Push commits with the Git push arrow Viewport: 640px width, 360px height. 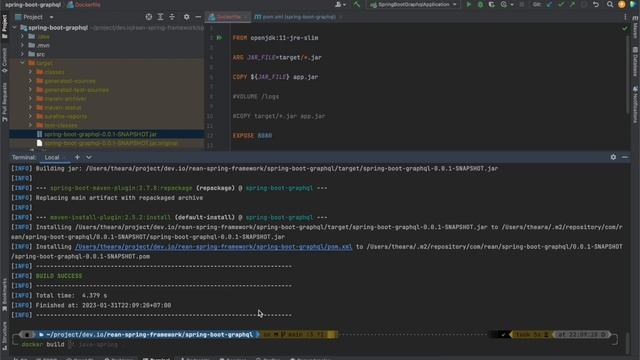(x=572, y=4)
